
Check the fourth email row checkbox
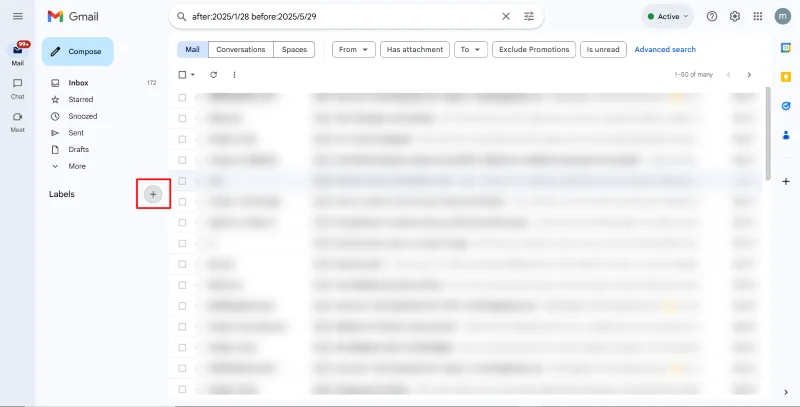coord(182,160)
